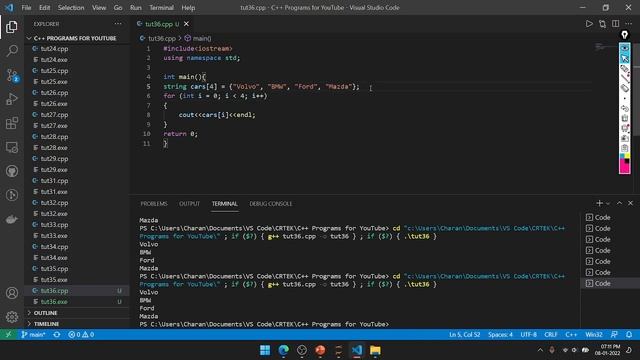Switch to the DEBUG CONSOLE tab
The height and width of the screenshot is (360, 640).
pos(271,204)
